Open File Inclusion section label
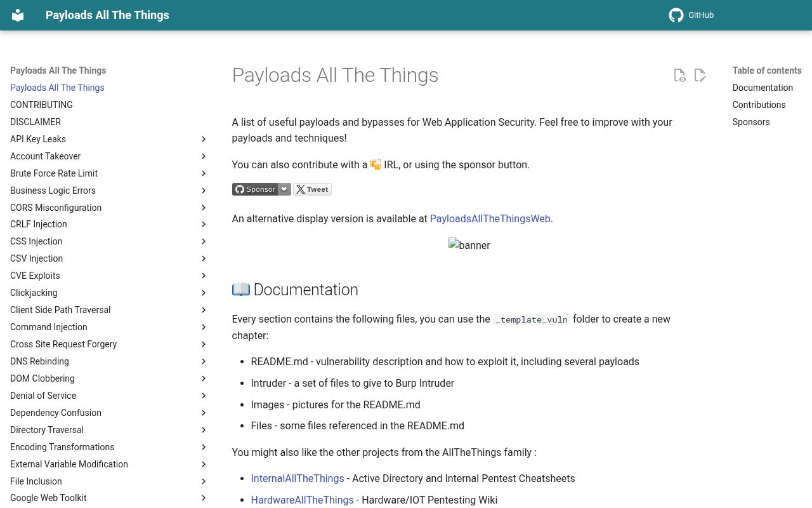 [36, 481]
